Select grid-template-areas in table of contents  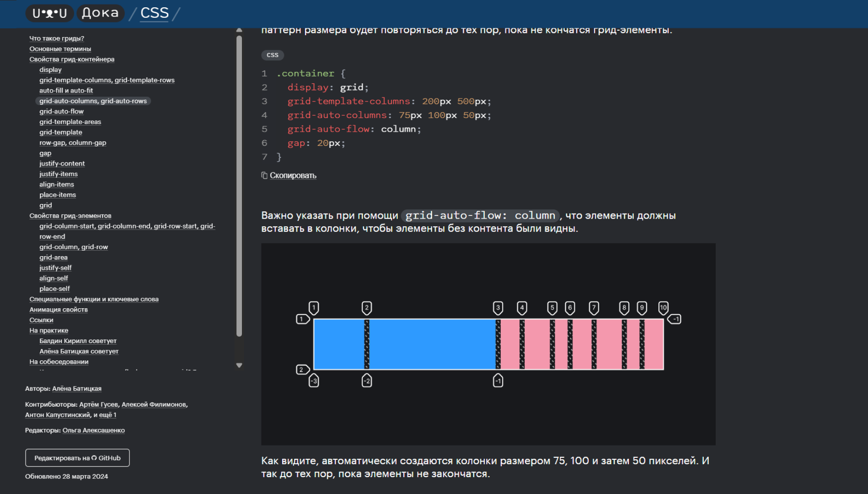point(70,122)
